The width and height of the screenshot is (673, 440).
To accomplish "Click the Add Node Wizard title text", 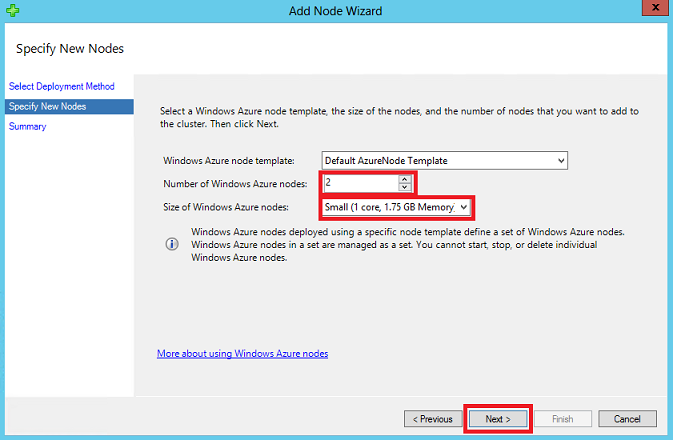I will (335, 11).
